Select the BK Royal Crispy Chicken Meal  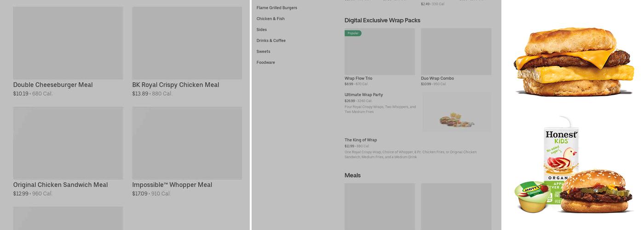[175, 85]
